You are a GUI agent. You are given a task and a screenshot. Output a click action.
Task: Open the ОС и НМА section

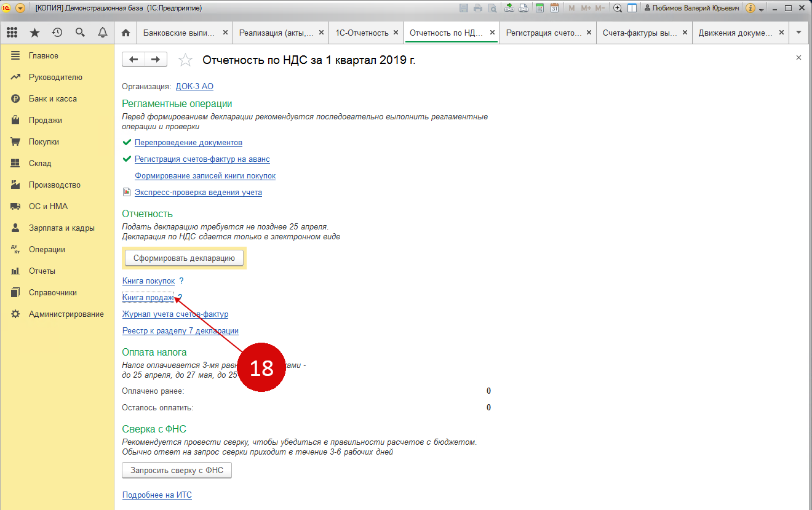tap(57, 207)
